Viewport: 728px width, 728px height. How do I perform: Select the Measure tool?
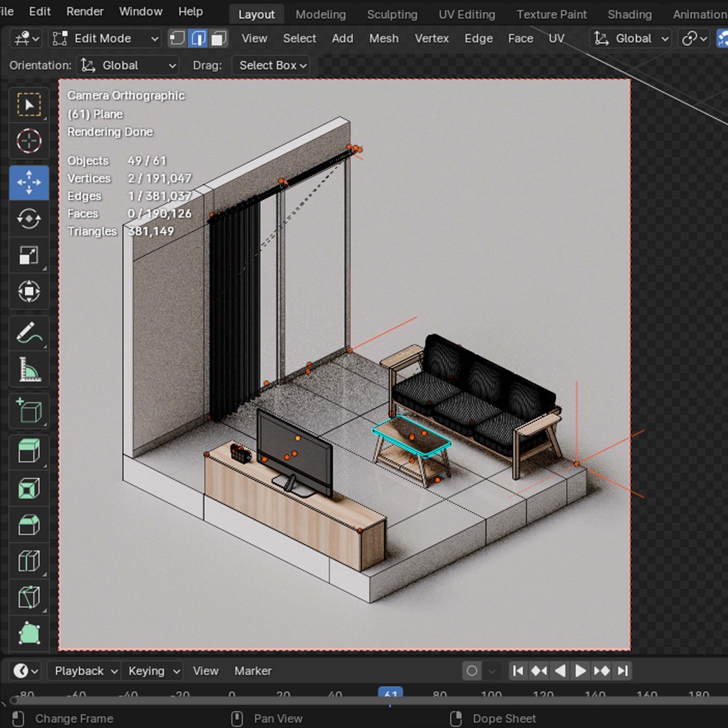(29, 369)
